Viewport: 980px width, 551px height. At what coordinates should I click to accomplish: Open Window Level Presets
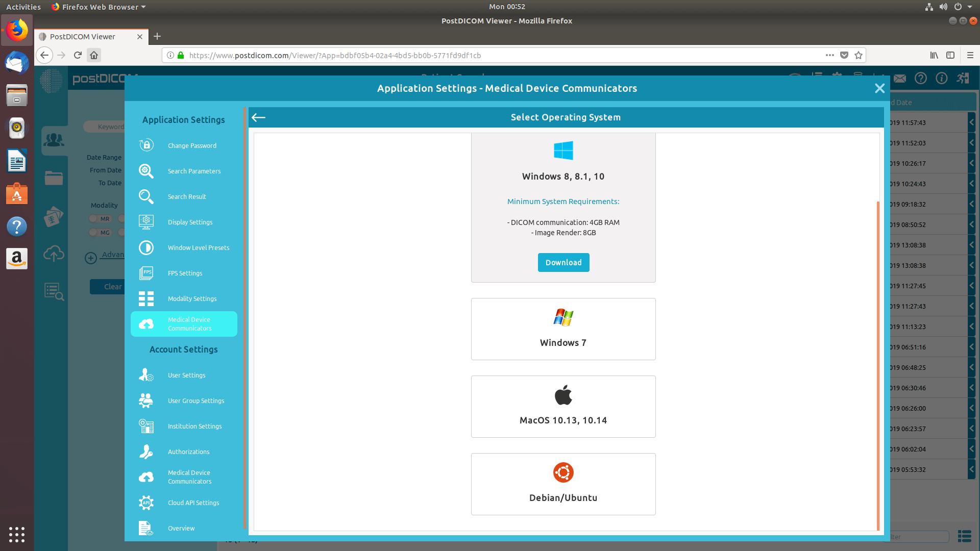199,247
